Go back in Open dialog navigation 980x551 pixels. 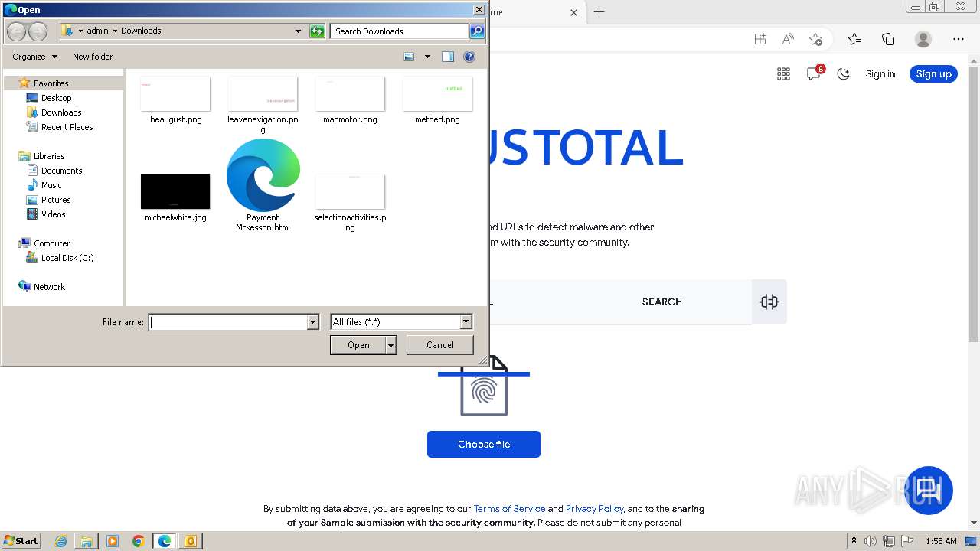click(x=16, y=31)
